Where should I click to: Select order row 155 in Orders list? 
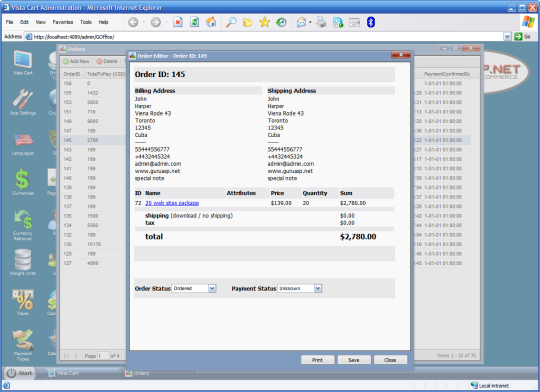93,93
